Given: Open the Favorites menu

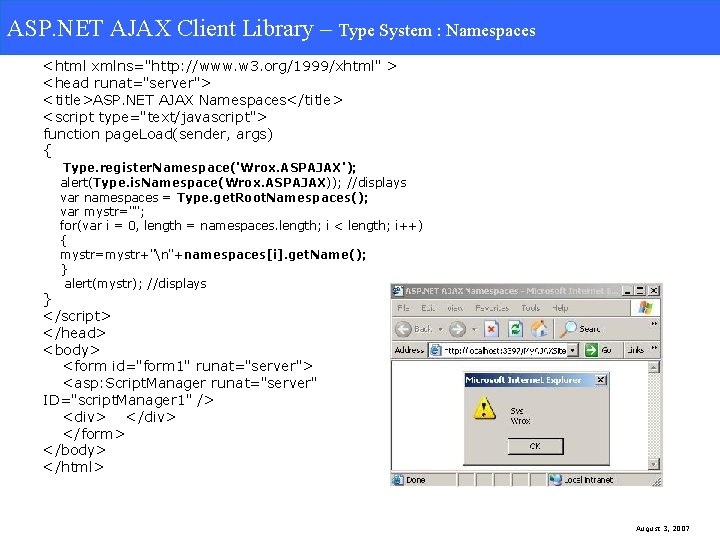Looking at the screenshot, I should point(492,308).
